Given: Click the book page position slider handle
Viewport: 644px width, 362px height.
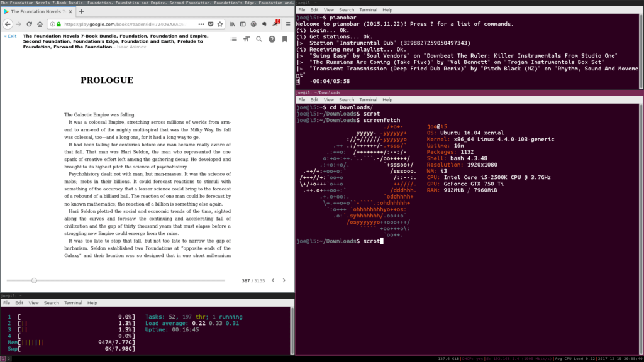Looking at the screenshot, I should tap(34, 280).
